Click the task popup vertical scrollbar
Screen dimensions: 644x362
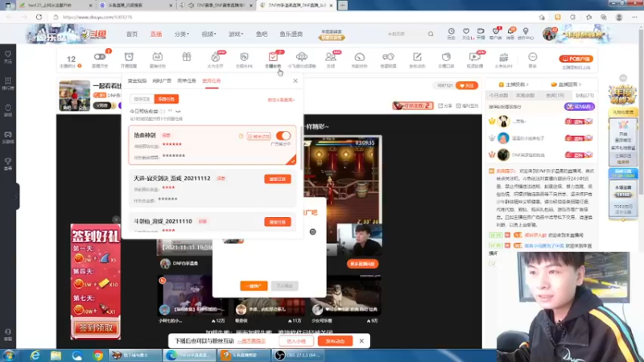(x=302, y=148)
